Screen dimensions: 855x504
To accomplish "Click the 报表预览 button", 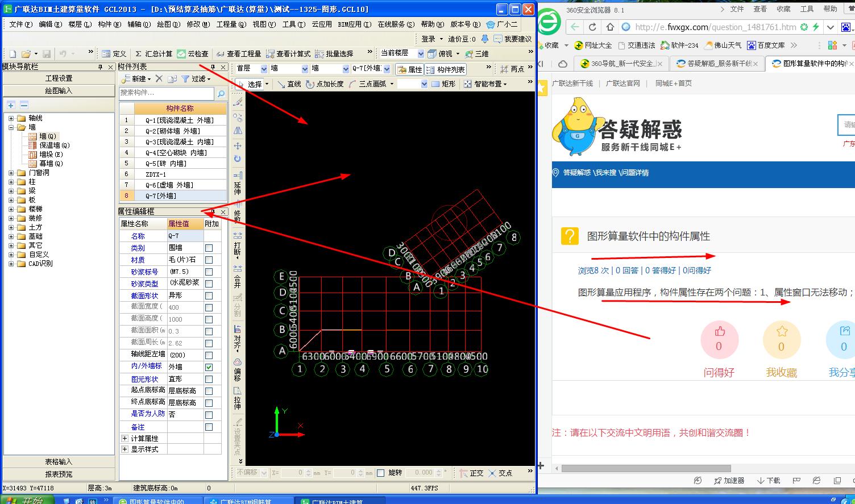I will 59,474.
